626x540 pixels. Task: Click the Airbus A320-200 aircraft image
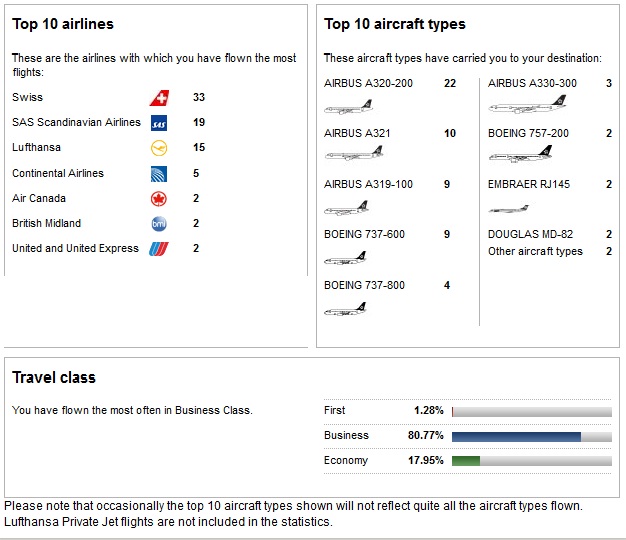coord(348,105)
